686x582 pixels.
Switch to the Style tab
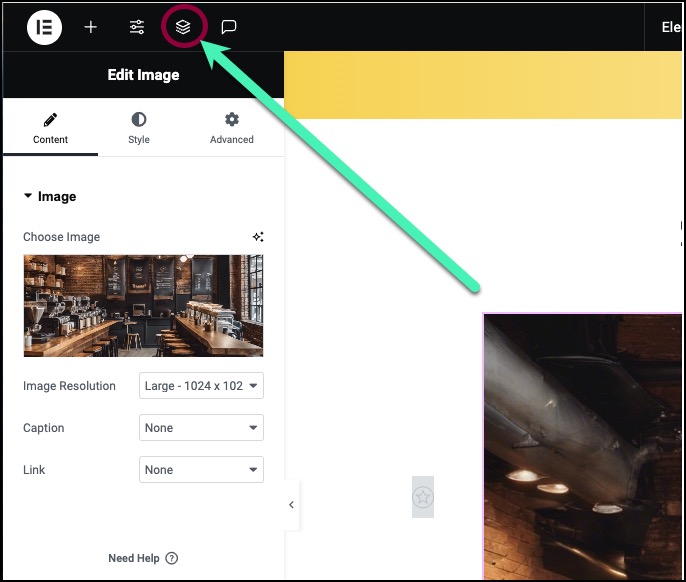point(139,129)
